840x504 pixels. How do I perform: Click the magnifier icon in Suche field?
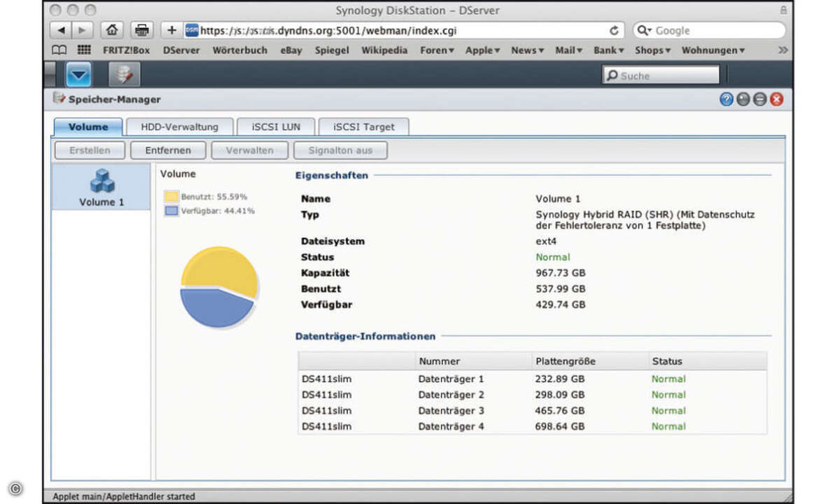(612, 76)
